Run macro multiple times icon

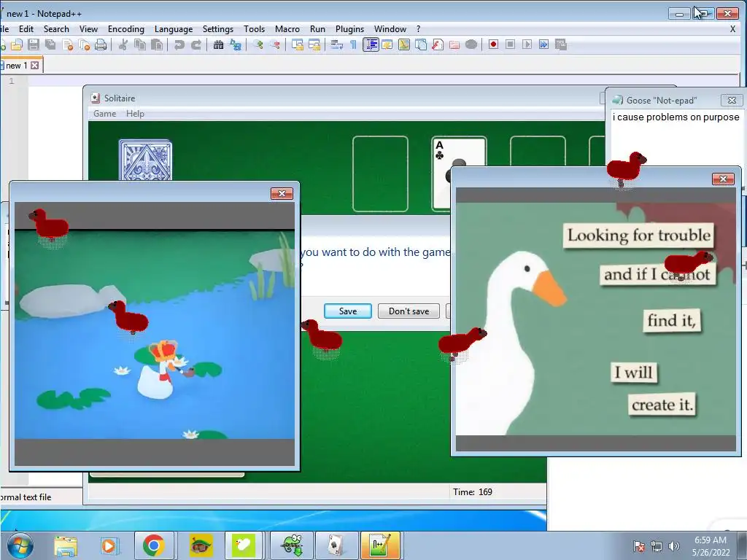[543, 44]
